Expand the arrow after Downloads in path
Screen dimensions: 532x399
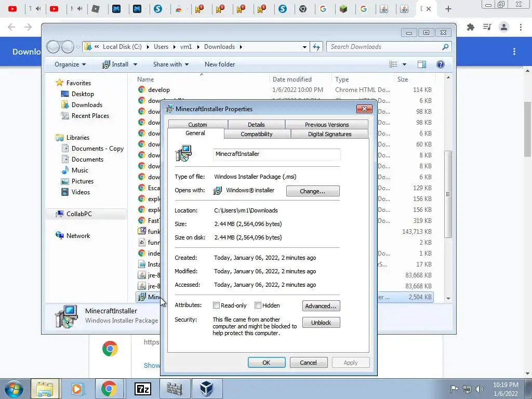click(x=241, y=47)
